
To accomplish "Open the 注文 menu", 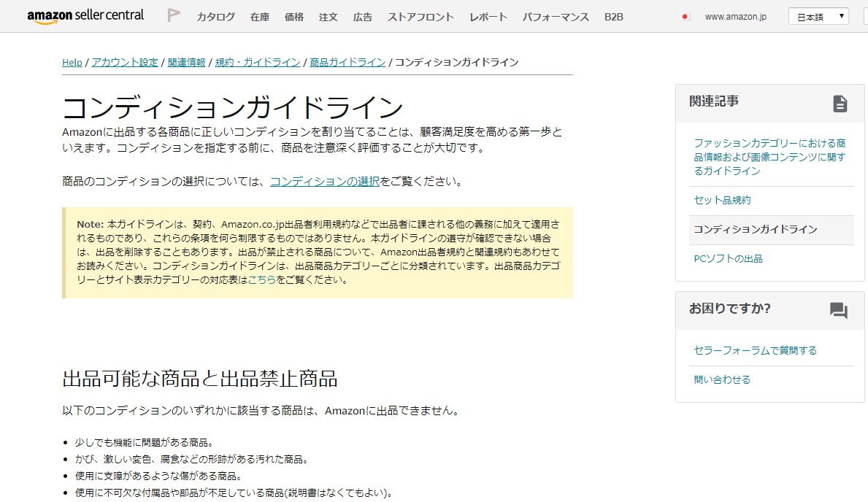I will (x=329, y=18).
